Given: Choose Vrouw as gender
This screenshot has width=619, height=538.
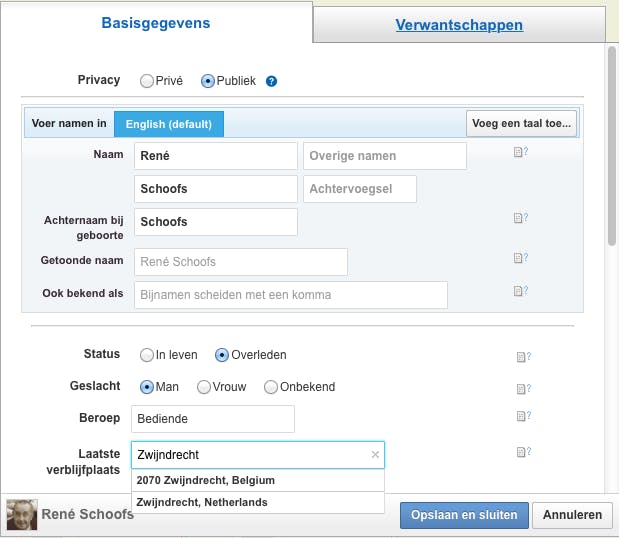Looking at the screenshot, I should 204,387.
